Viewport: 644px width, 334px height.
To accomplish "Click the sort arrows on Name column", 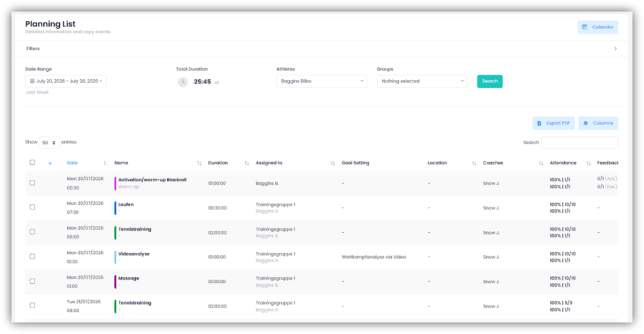I will tap(199, 163).
